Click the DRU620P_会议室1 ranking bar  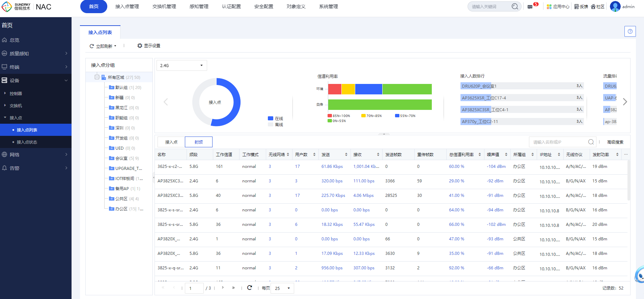(522, 86)
